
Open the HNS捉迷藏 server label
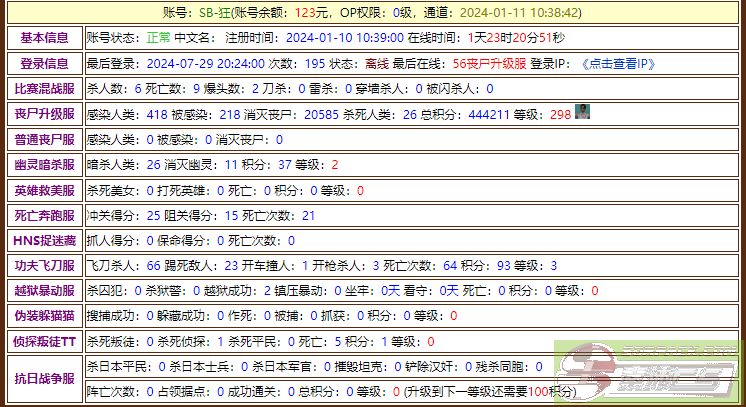pos(45,240)
